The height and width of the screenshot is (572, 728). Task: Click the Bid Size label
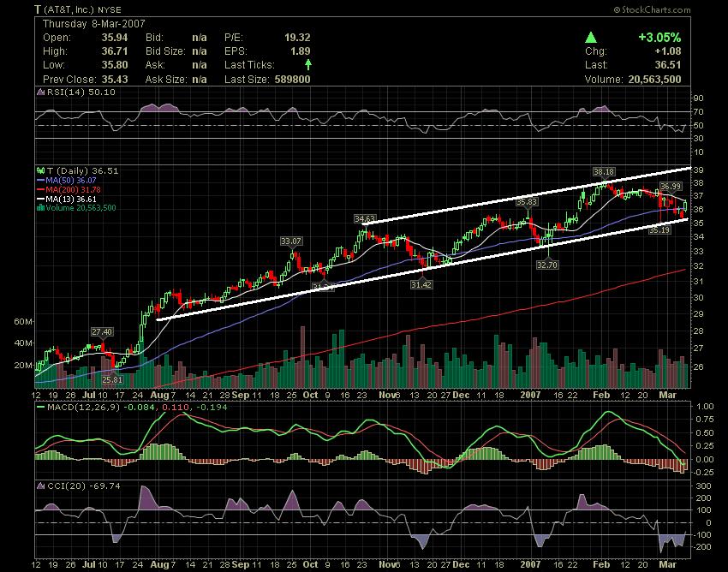tap(165, 51)
